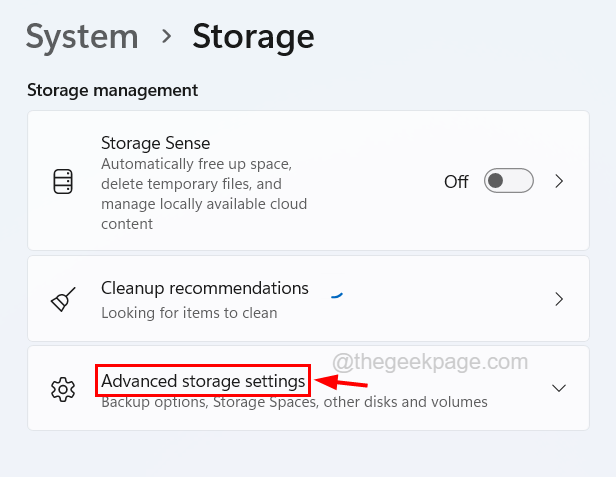
Task: Click the Advanced storage settings label
Action: [203, 381]
